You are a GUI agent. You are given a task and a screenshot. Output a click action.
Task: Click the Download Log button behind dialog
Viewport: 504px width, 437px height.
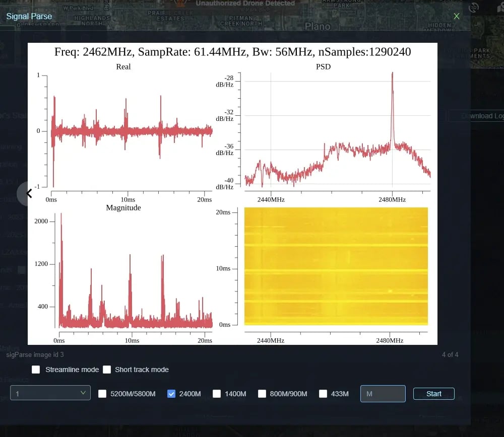click(476, 116)
